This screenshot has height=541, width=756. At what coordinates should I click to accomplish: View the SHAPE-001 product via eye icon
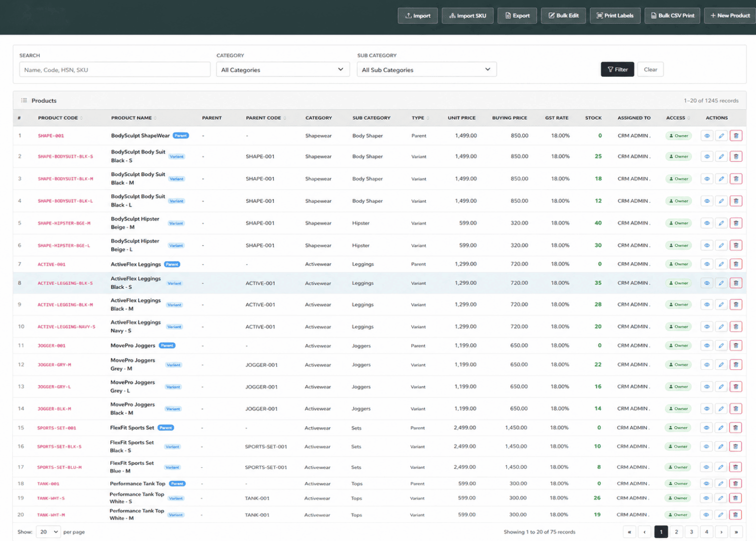coord(707,136)
